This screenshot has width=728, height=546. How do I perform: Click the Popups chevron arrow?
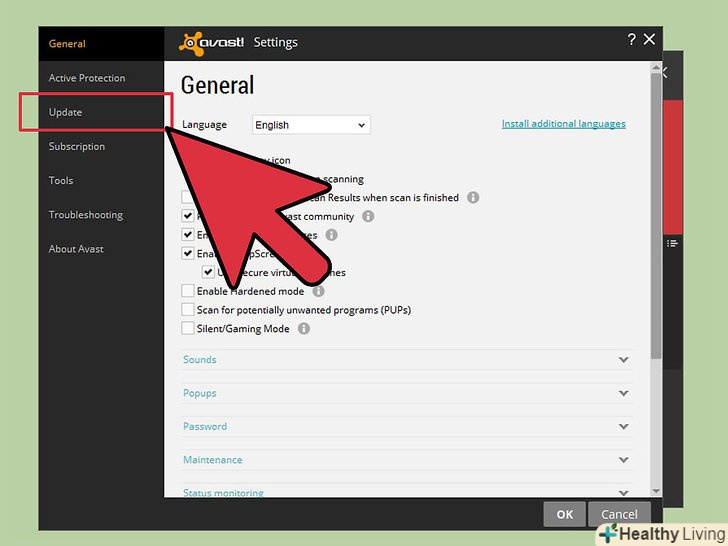pos(624,393)
